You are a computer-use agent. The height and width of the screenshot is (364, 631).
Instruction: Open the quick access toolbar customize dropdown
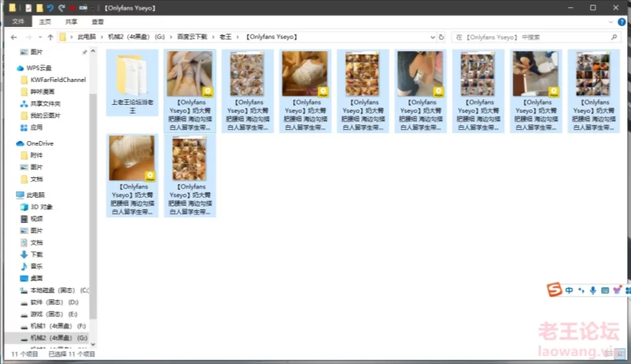[92, 8]
